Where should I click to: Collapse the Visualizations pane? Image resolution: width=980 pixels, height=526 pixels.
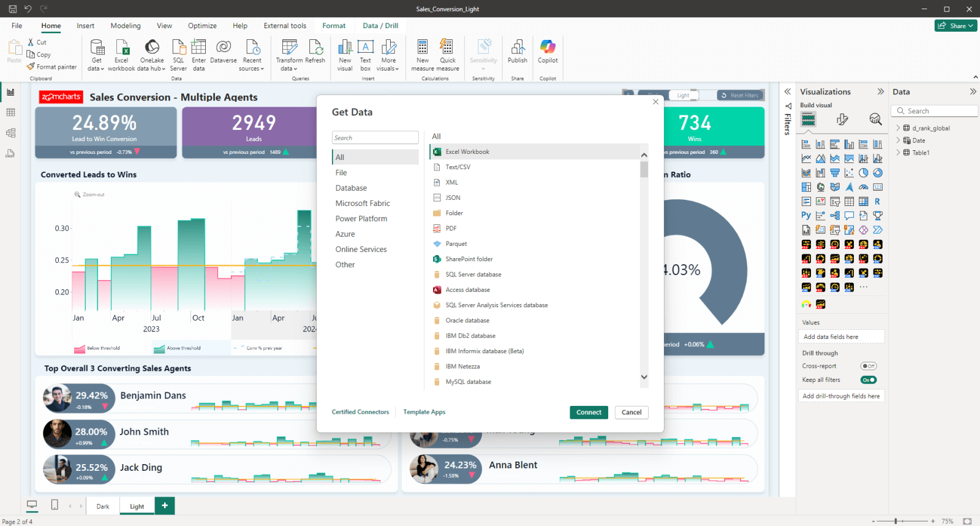pos(881,91)
